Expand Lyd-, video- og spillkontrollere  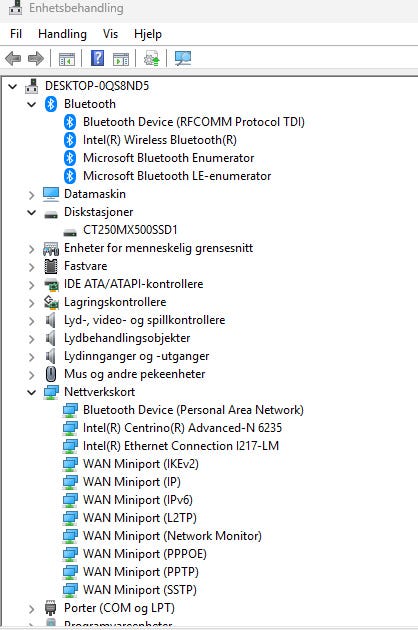click(x=31, y=321)
